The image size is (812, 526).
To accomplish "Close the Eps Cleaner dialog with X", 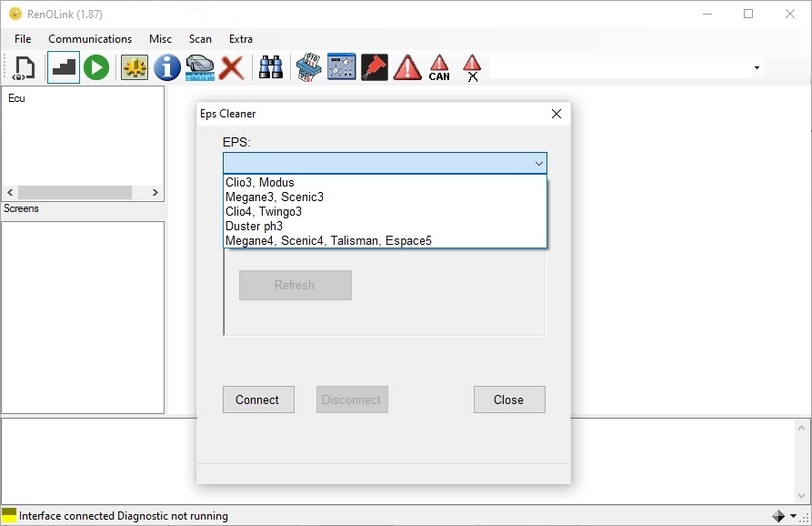I will [556, 114].
